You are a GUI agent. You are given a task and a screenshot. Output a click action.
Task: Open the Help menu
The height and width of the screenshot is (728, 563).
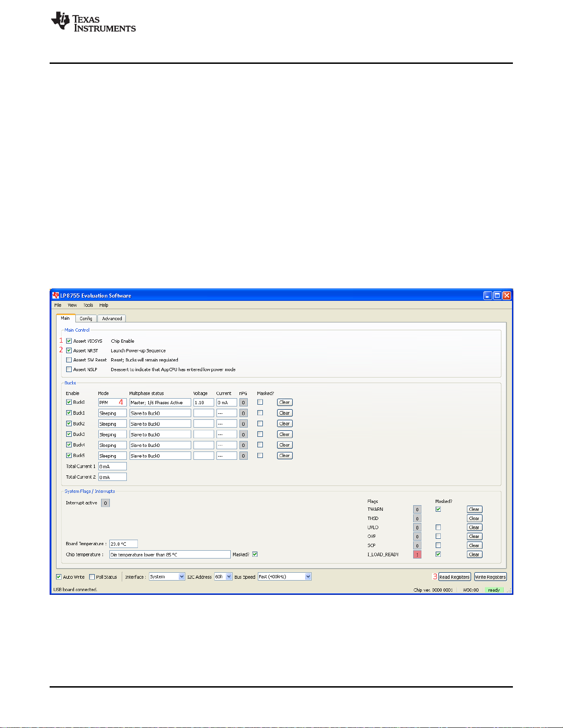pyautogui.click(x=104, y=305)
